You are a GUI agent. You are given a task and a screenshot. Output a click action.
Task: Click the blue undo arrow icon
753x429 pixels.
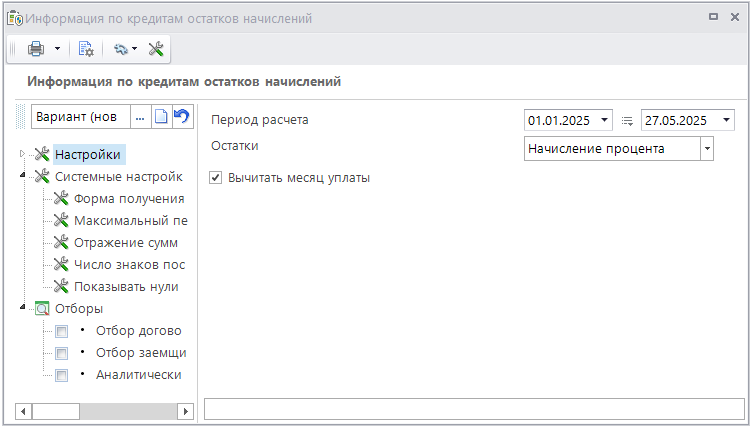point(181,117)
